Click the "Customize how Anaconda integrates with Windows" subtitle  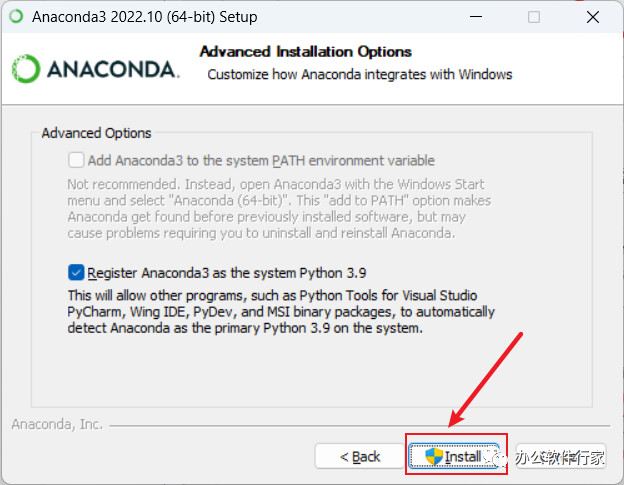359,74
